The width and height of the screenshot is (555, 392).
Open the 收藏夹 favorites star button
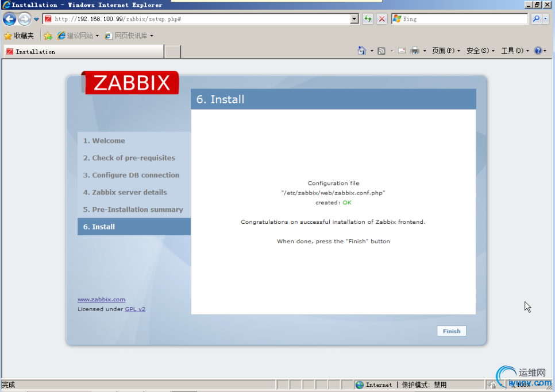pos(19,36)
